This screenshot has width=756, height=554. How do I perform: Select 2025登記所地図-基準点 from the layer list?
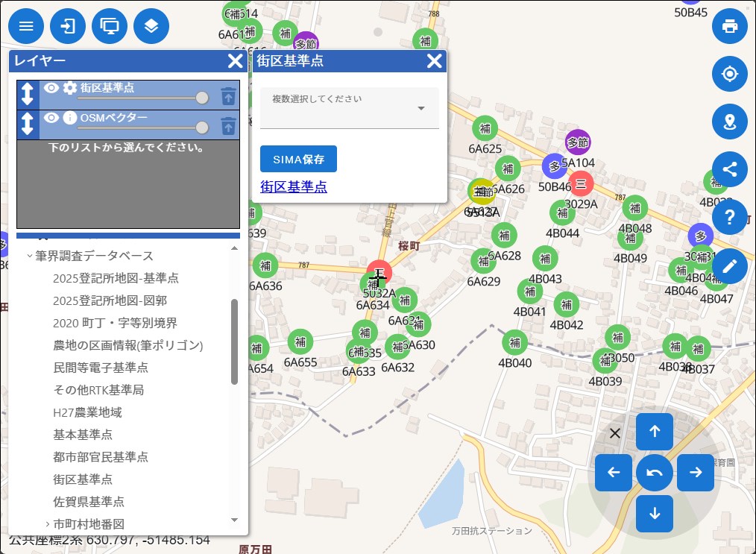(x=116, y=278)
